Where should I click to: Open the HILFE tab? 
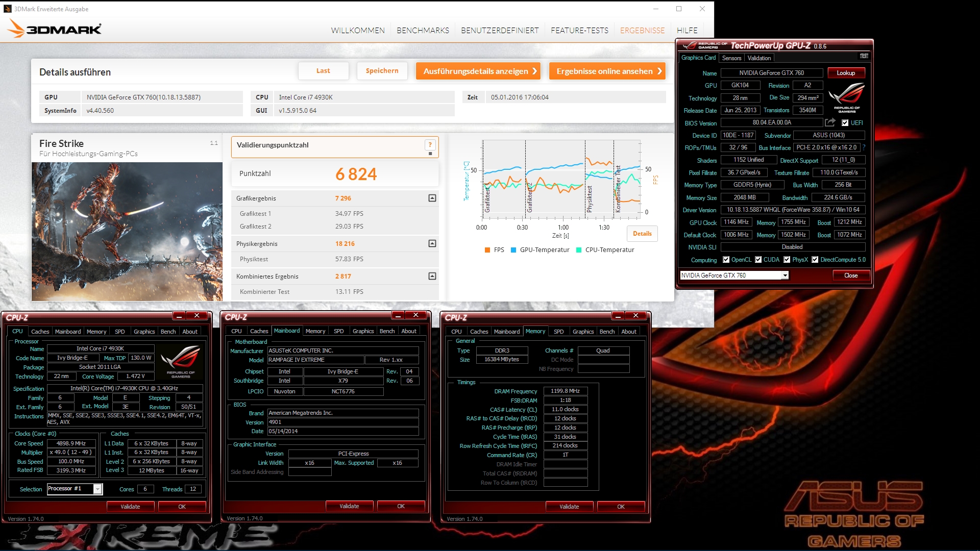point(687,31)
